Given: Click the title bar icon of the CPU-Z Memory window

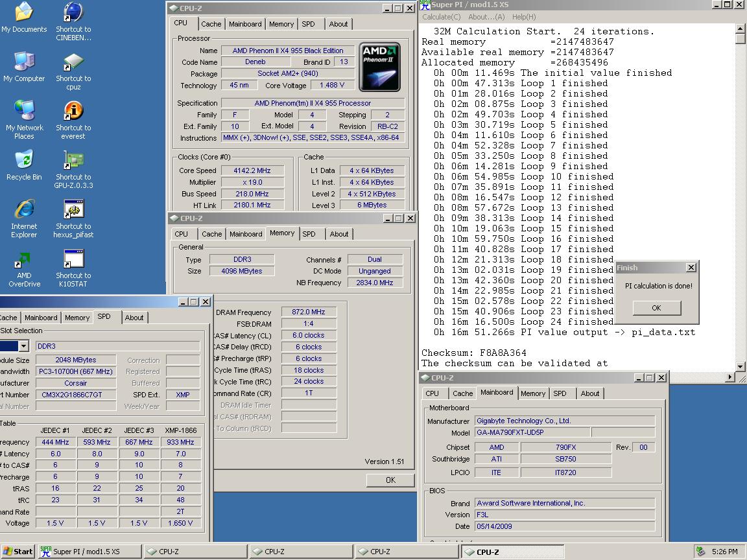Looking at the screenshot, I should tap(174, 218).
